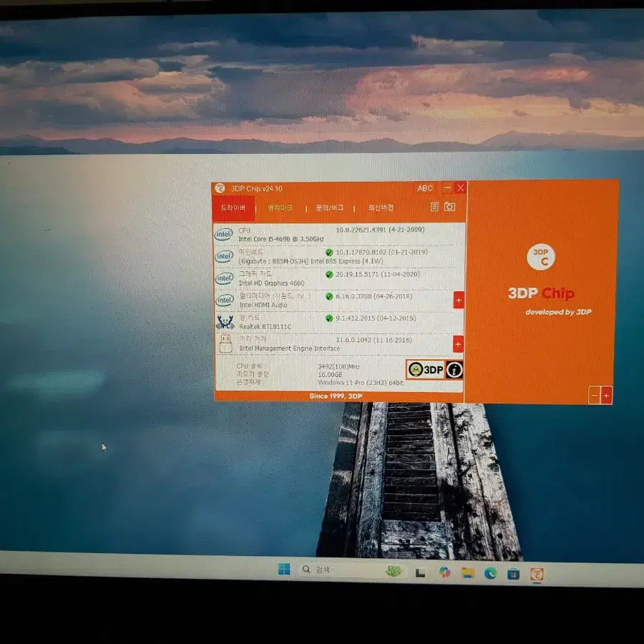
Task: Minimize the 3DP Chip window
Action: click(x=447, y=188)
